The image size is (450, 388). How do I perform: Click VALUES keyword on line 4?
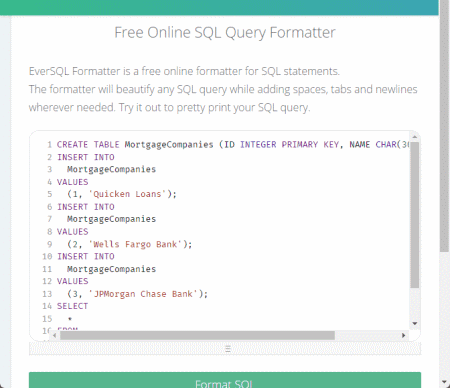pos(72,182)
